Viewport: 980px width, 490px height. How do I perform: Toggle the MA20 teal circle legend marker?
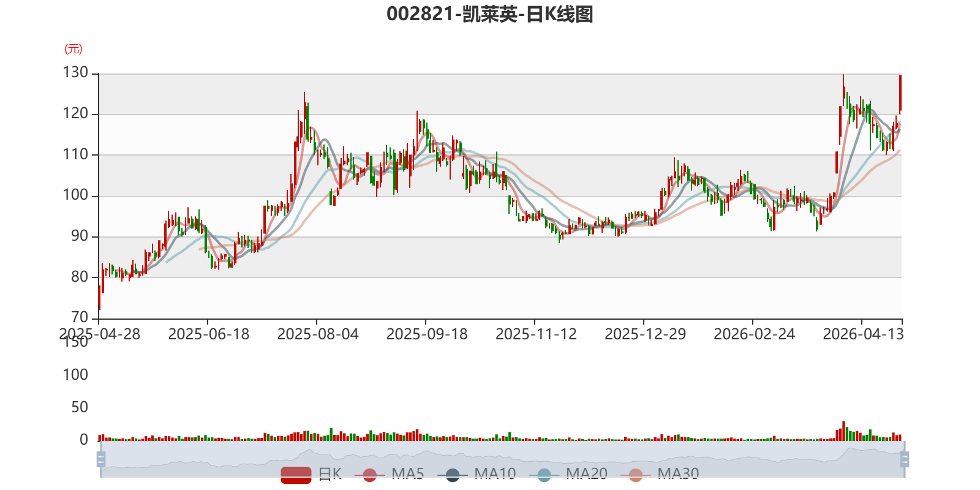[544, 475]
